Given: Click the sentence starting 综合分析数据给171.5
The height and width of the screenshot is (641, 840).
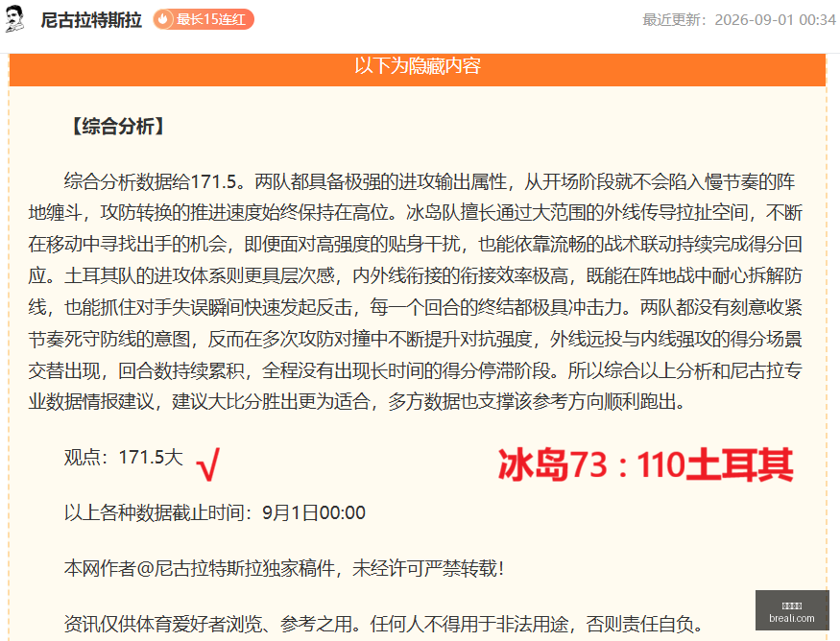Looking at the screenshot, I should click(x=156, y=181).
